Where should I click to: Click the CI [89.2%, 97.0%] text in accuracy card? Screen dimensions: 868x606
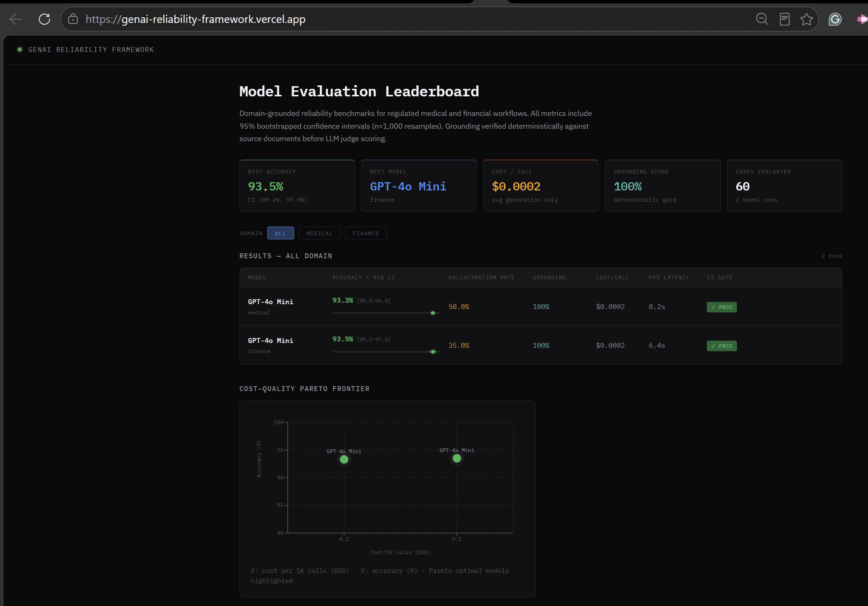point(278,200)
